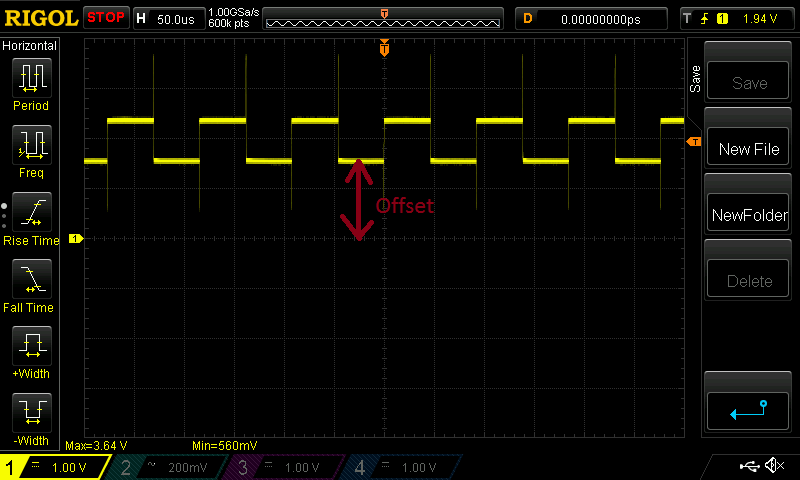Click the New File button
This screenshot has width=800, height=480.
click(748, 148)
